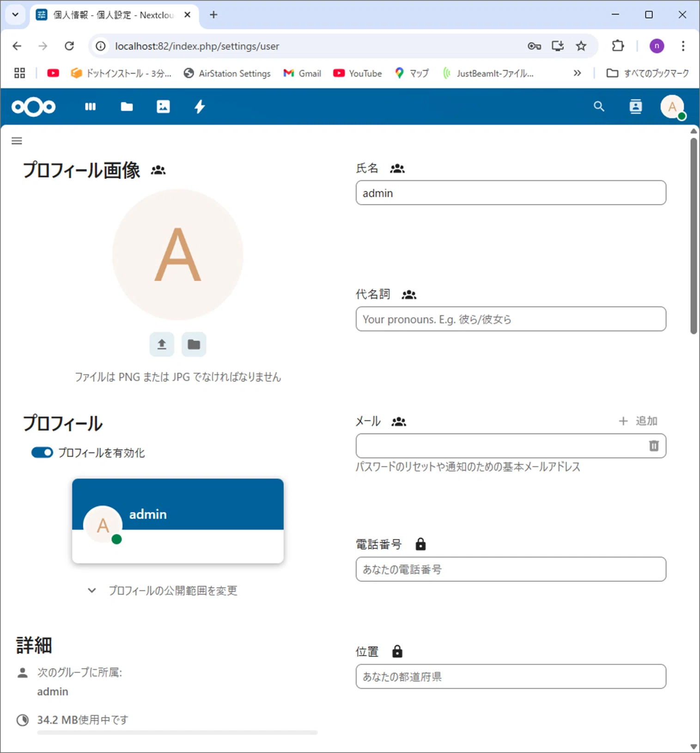Bookmark this page with the star
Image resolution: width=700 pixels, height=753 pixels.
(x=581, y=46)
